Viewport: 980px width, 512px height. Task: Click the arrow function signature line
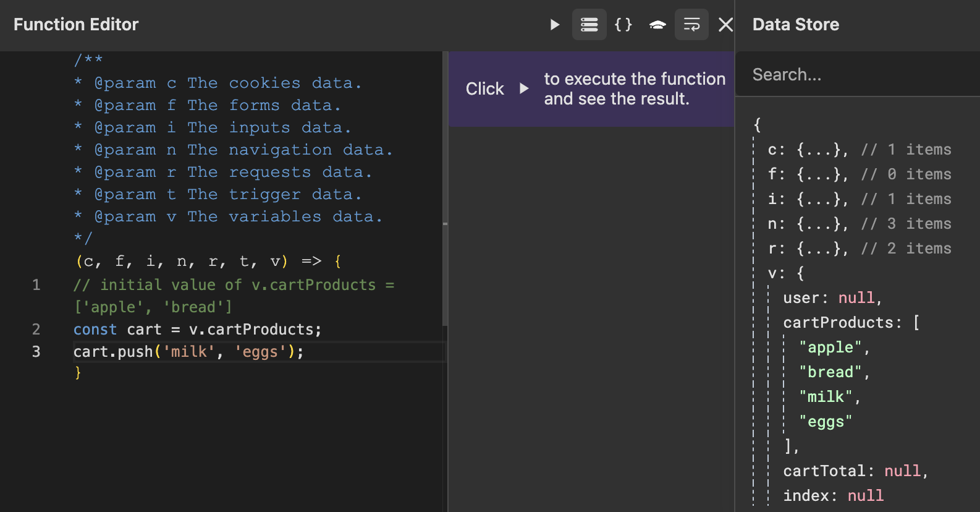point(208,262)
